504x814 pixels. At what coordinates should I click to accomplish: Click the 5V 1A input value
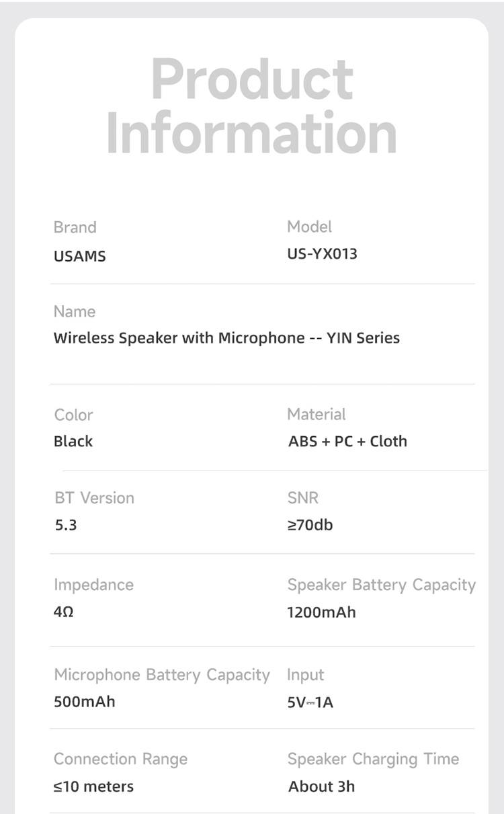point(310,702)
